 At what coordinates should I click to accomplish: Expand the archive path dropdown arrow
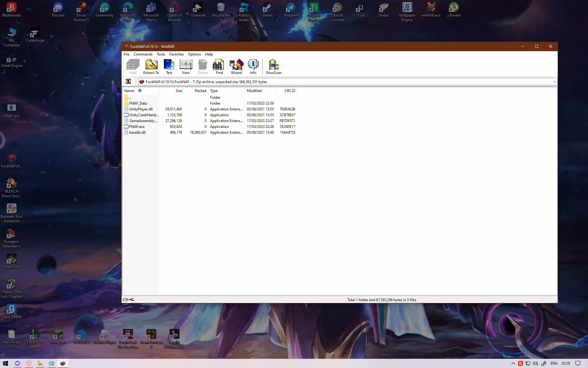click(x=554, y=82)
